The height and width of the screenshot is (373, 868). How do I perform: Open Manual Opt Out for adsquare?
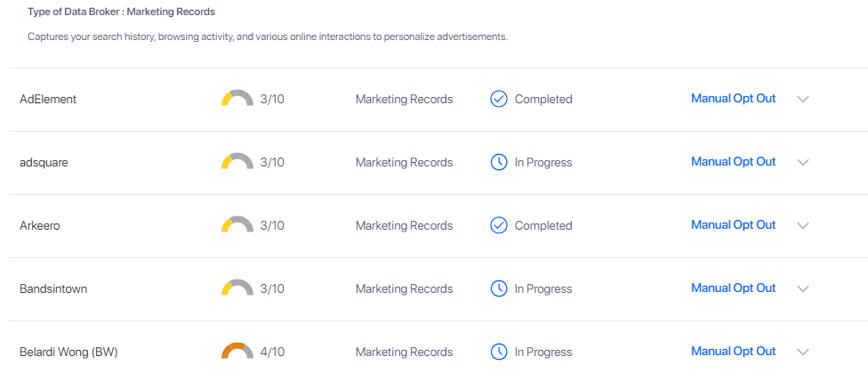point(734,162)
